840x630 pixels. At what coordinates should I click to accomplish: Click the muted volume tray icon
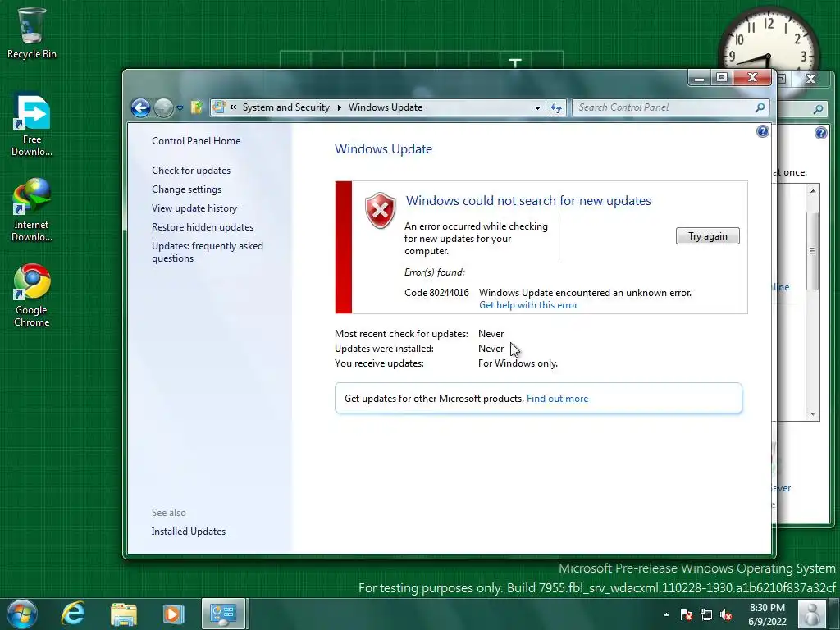(x=727, y=615)
